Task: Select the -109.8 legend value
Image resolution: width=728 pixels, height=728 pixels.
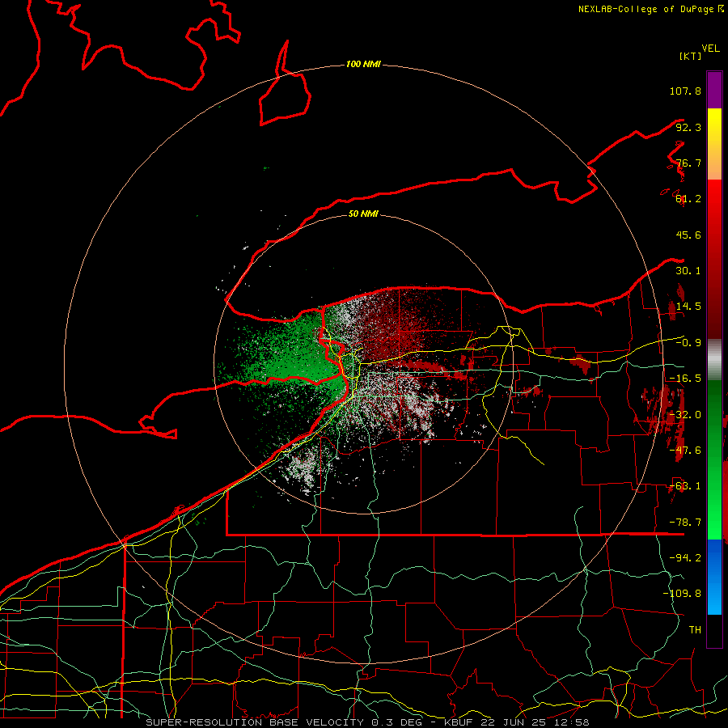Action: pos(682,594)
